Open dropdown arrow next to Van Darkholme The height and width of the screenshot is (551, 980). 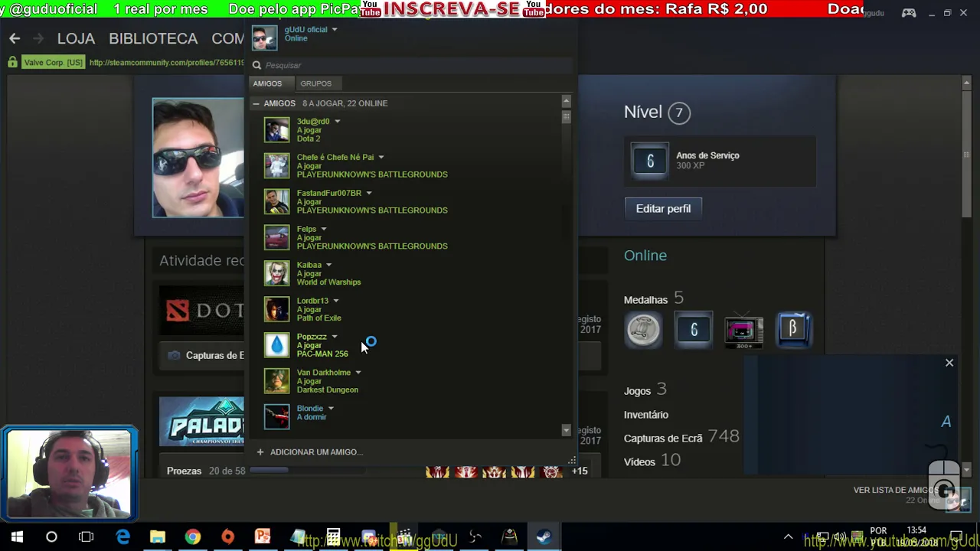click(x=358, y=373)
